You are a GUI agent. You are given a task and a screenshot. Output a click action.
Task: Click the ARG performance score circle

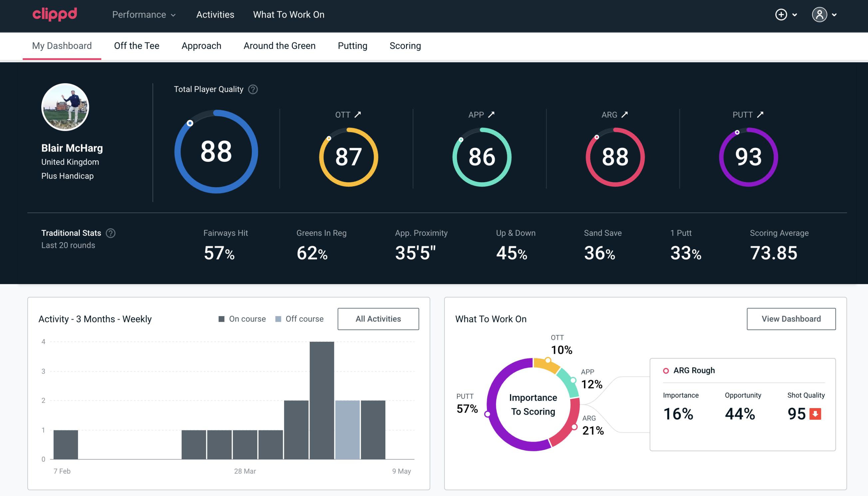(615, 155)
